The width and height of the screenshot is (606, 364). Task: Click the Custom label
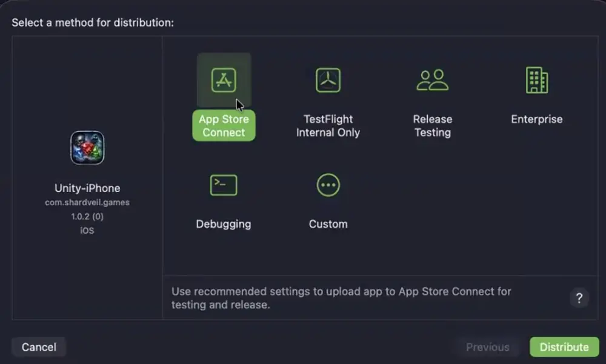pos(328,224)
